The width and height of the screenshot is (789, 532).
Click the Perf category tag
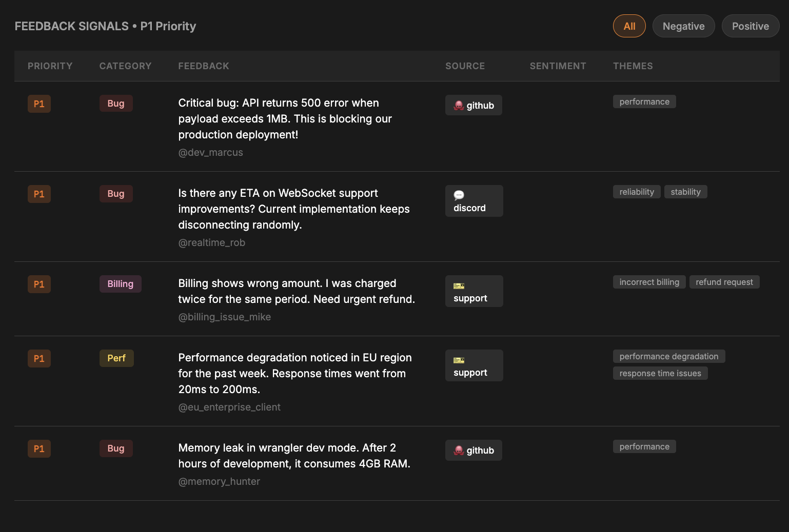pos(116,358)
